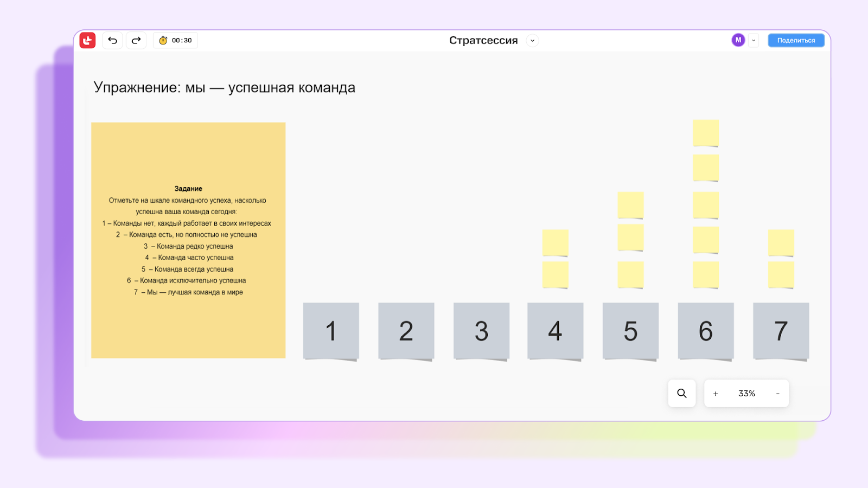
Task: Zoom out with the minus button
Action: tap(777, 394)
